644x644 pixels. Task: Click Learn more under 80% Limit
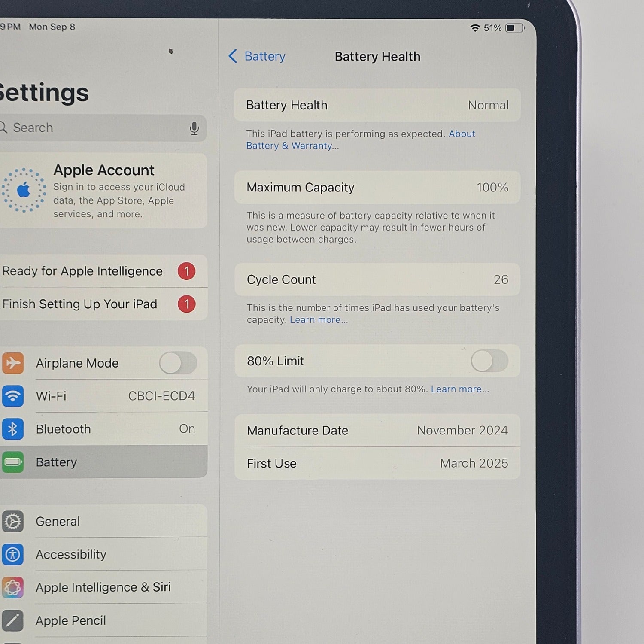pyautogui.click(x=460, y=389)
